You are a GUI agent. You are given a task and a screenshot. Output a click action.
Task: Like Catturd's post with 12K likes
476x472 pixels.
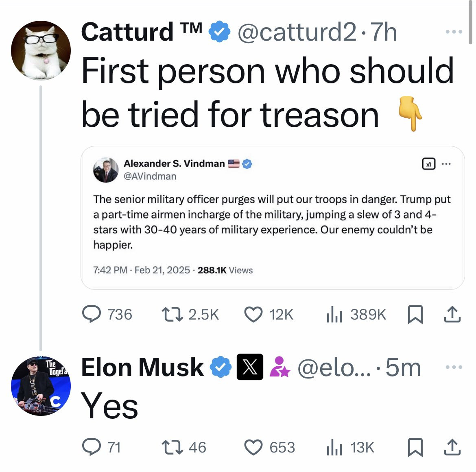[x=253, y=315]
